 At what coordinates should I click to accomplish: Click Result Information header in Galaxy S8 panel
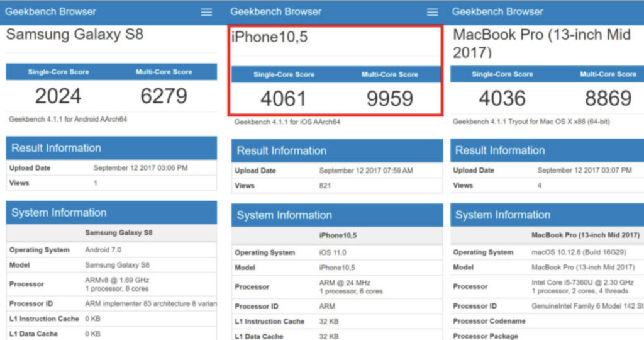(x=111, y=148)
